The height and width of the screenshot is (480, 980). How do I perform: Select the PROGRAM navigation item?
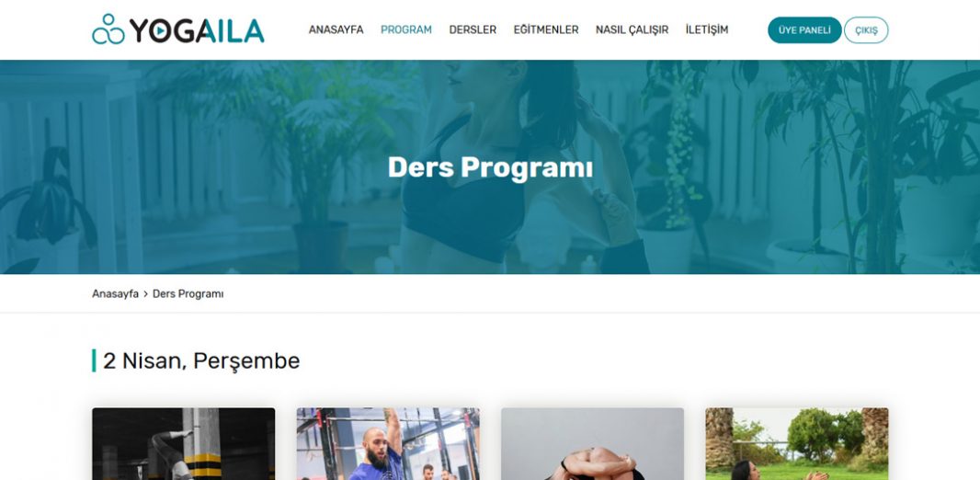point(406,30)
